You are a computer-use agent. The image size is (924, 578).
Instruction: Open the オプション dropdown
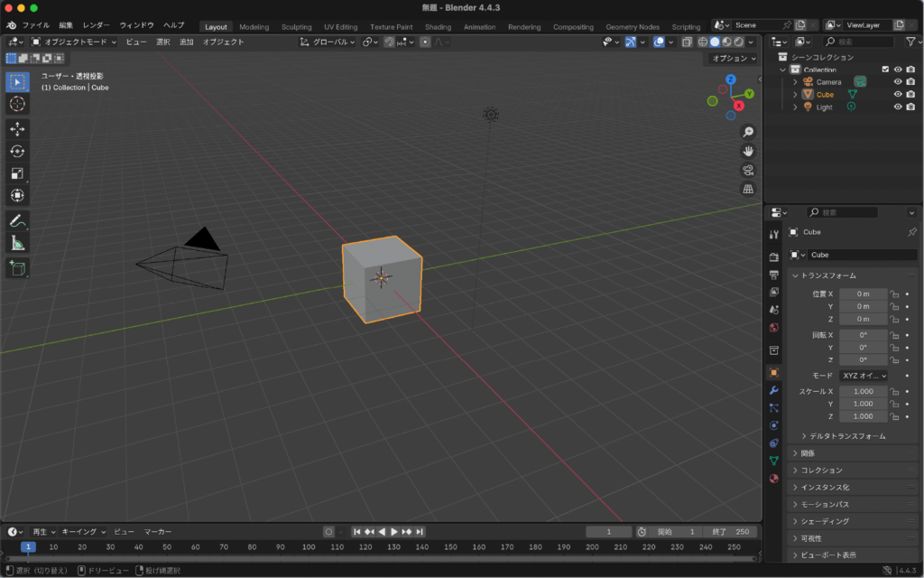733,59
